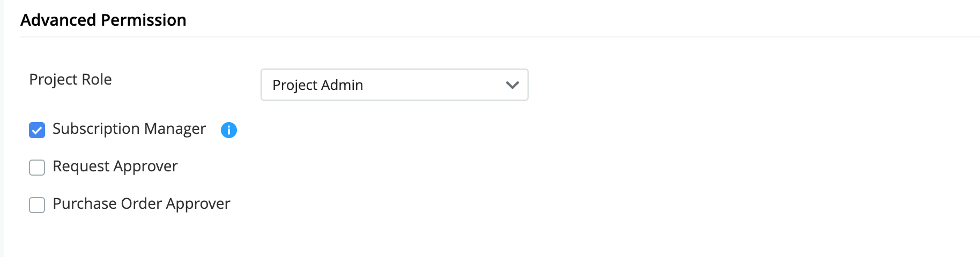Viewport: 980px width, 257px height.
Task: Select the empty box beside Purchase Order Approver
Action: tap(37, 205)
